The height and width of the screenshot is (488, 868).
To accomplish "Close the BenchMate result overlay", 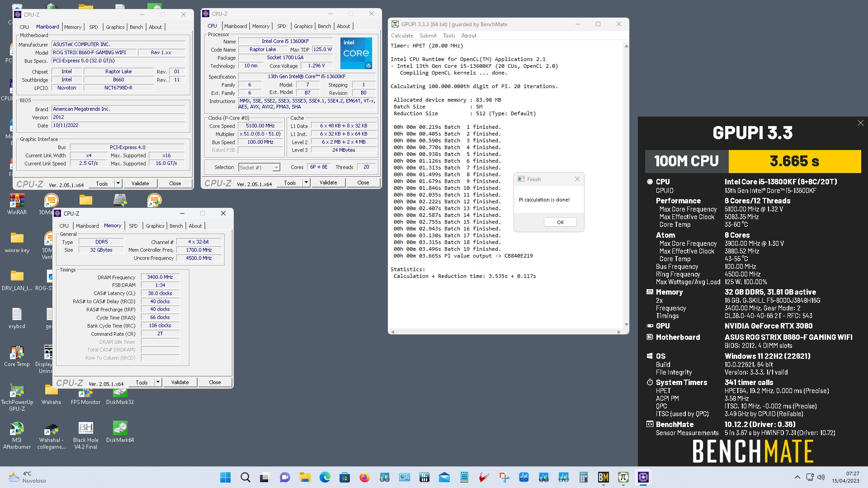I will pyautogui.click(x=860, y=123).
